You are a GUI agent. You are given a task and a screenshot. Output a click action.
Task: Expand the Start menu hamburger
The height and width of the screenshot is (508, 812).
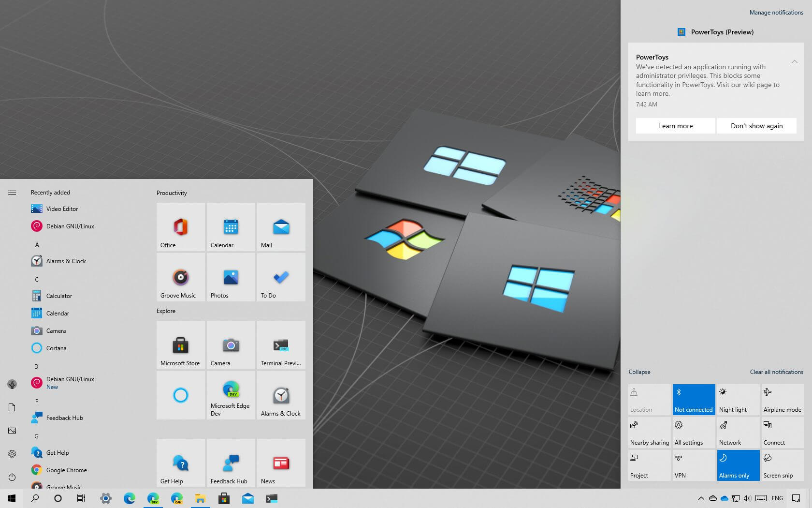tap(12, 193)
